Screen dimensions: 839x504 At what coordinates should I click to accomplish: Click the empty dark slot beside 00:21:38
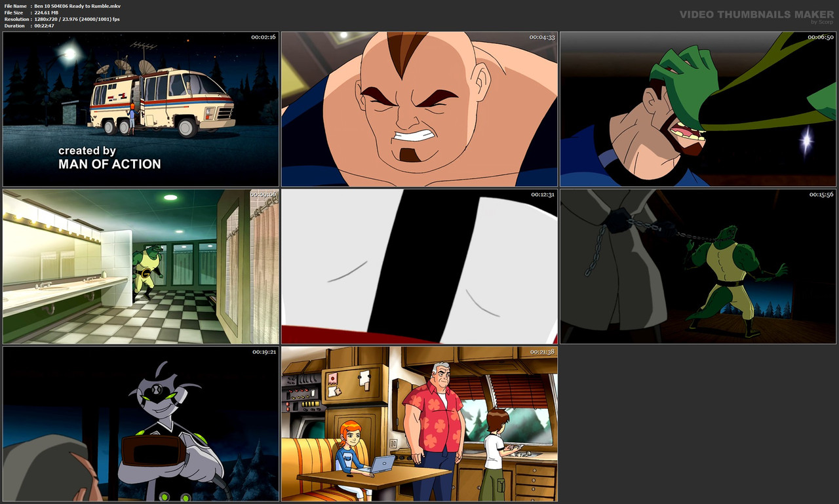697,423
